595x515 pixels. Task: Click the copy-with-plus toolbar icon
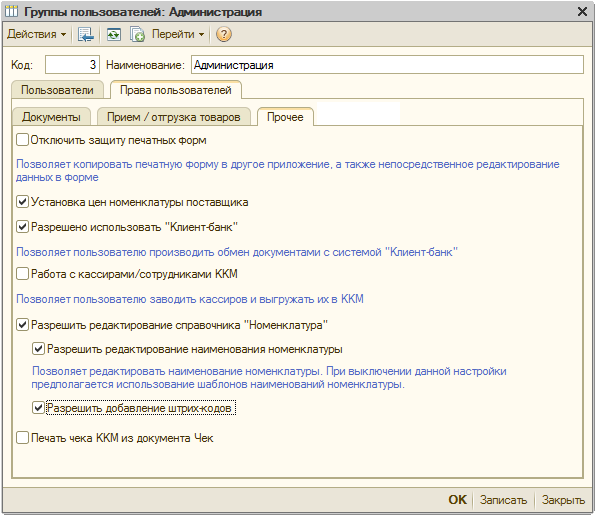[x=137, y=35]
